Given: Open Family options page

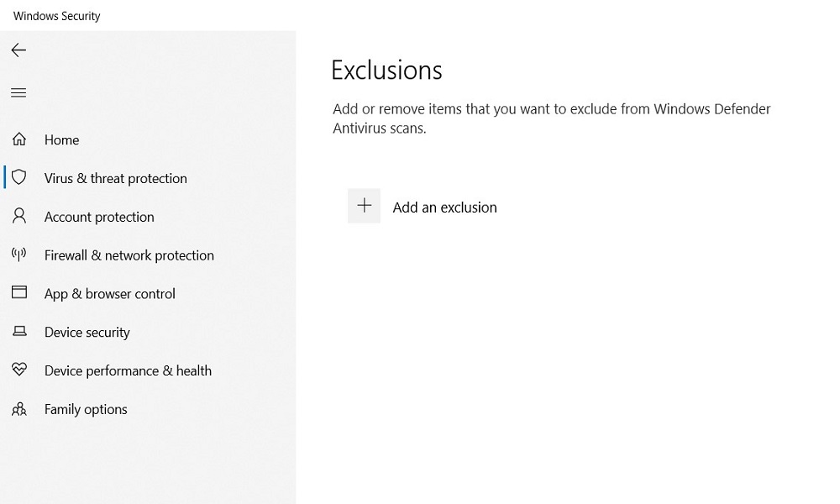Looking at the screenshot, I should click(86, 410).
